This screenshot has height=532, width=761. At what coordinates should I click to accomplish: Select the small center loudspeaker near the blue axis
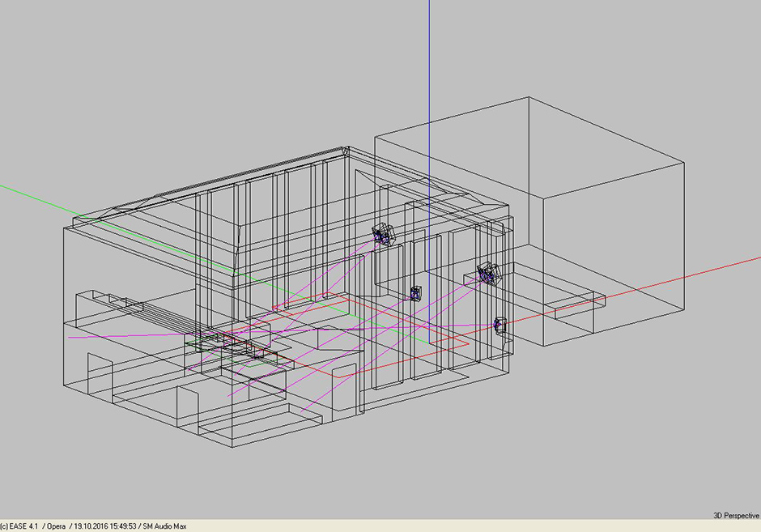tap(416, 293)
